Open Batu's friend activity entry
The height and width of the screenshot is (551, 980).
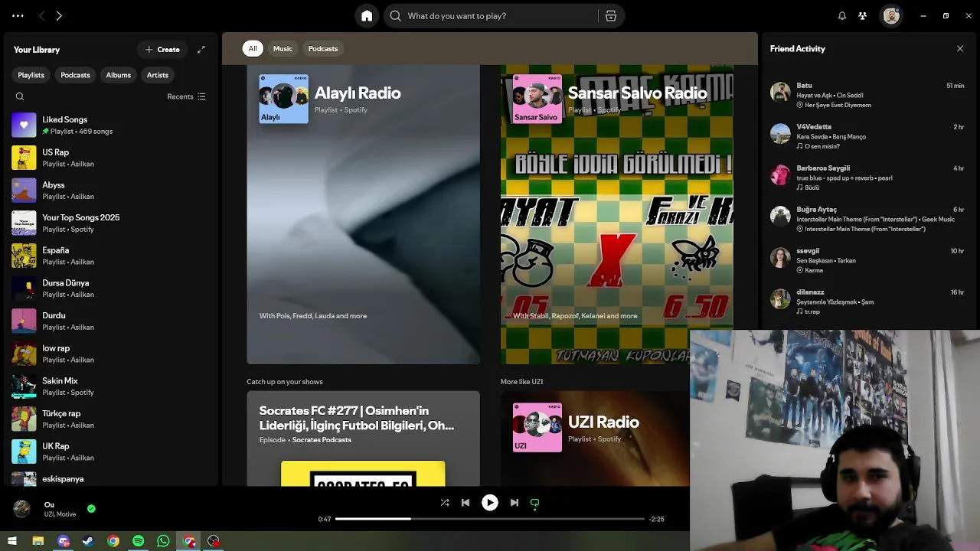867,95
